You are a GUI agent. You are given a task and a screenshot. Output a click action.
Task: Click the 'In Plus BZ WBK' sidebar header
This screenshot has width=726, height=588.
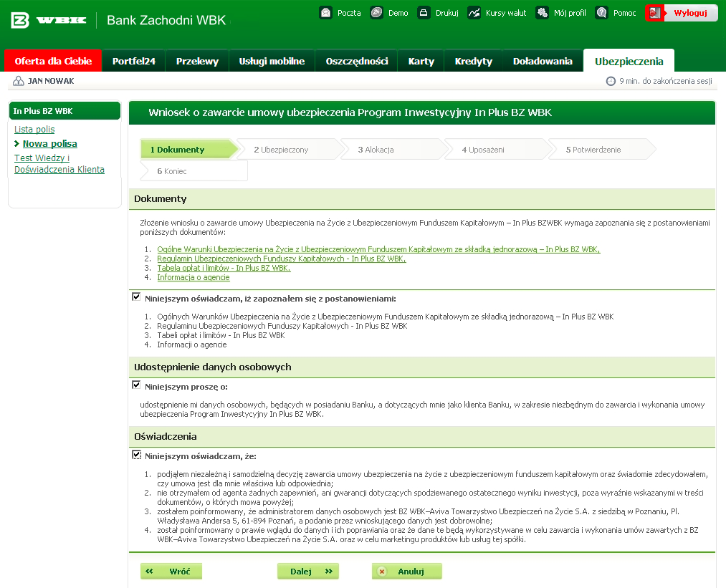65,111
